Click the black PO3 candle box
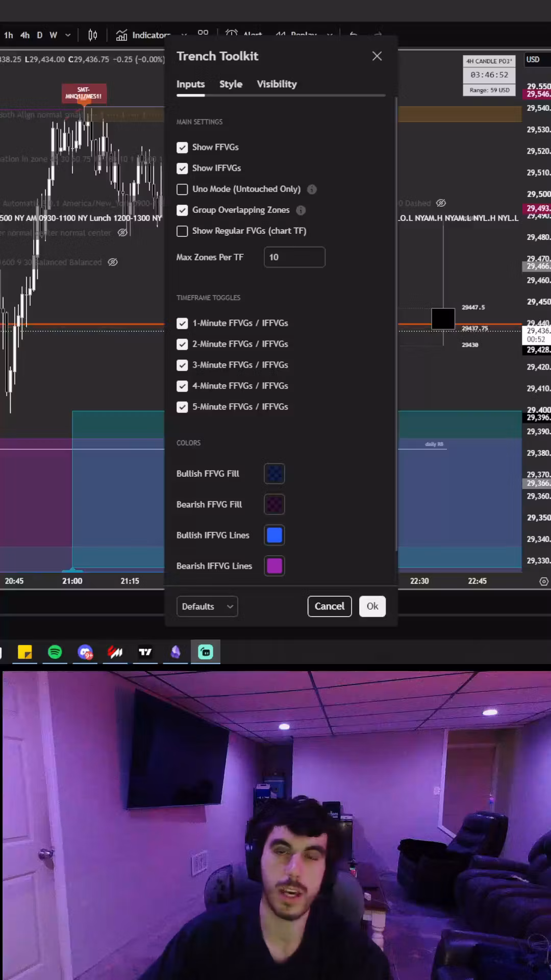 pos(443,319)
